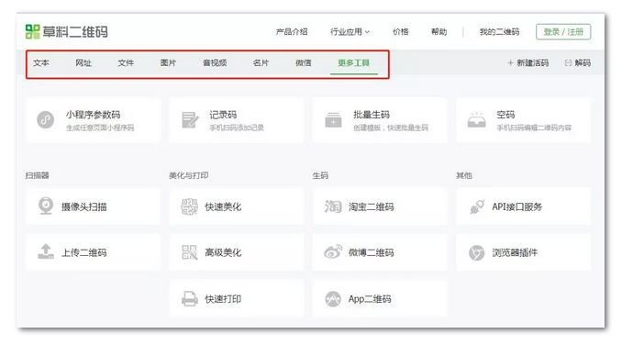Click the 扫描器 section heading
The width and height of the screenshot is (644, 345).
(x=38, y=175)
